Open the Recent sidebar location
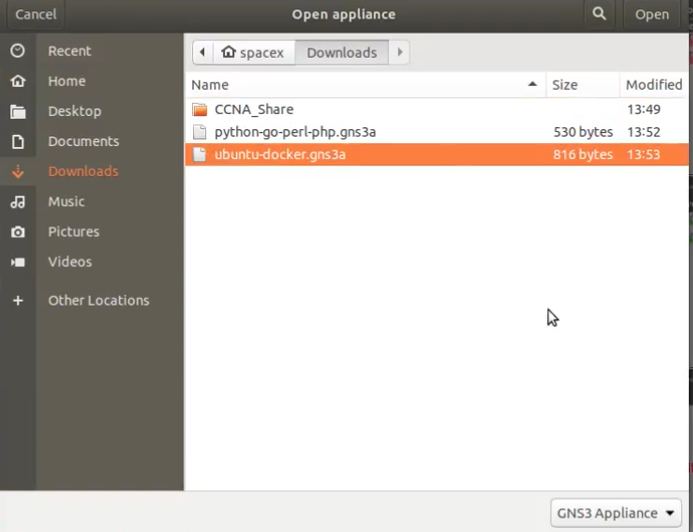The height and width of the screenshot is (532, 693). pos(69,51)
